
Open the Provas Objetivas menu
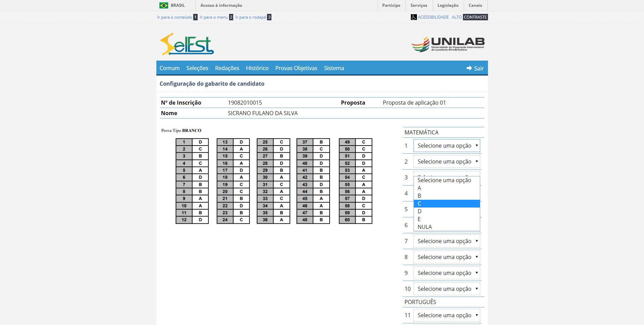point(296,68)
